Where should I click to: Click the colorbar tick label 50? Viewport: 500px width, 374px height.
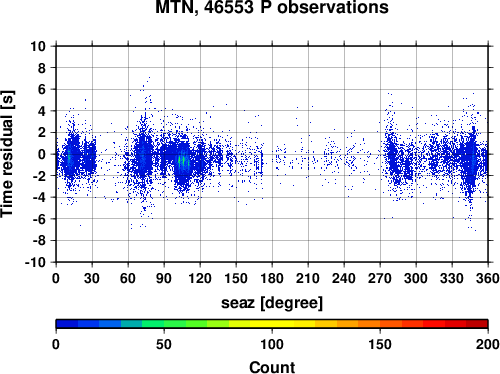(164, 344)
